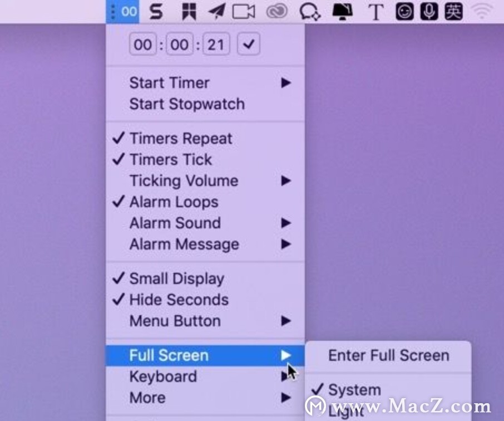Click the T text menu bar icon

point(375,12)
